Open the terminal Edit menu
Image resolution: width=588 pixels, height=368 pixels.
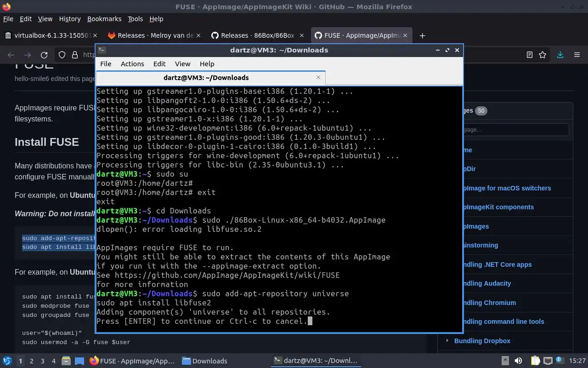pyautogui.click(x=159, y=64)
